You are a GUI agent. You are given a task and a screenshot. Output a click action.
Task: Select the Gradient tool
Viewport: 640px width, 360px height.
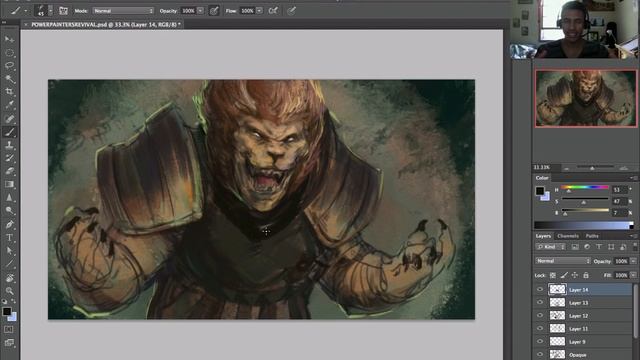(9, 184)
